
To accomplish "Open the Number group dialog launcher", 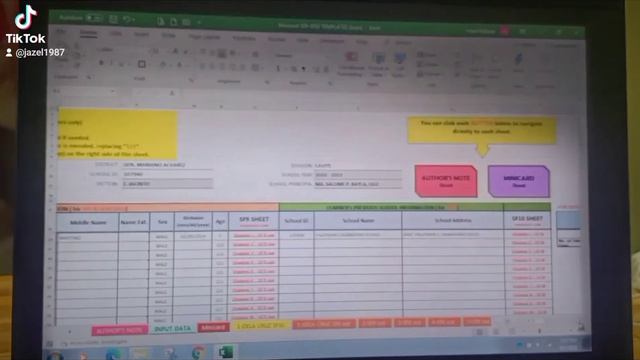I will point(330,84).
